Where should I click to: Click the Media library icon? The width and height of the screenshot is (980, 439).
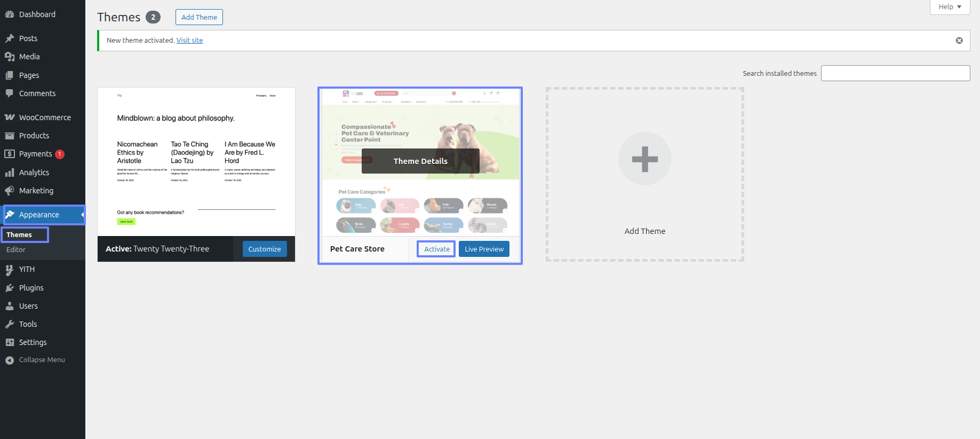pyautogui.click(x=10, y=57)
